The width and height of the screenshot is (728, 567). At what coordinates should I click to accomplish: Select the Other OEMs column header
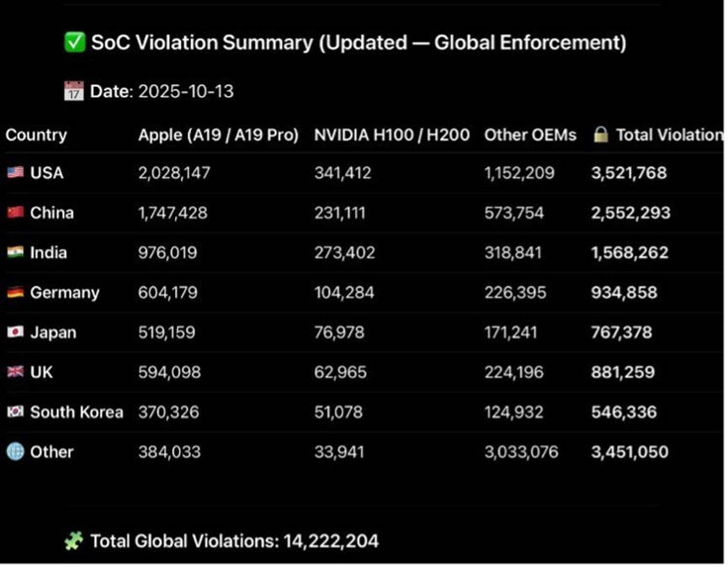pyautogui.click(x=530, y=135)
